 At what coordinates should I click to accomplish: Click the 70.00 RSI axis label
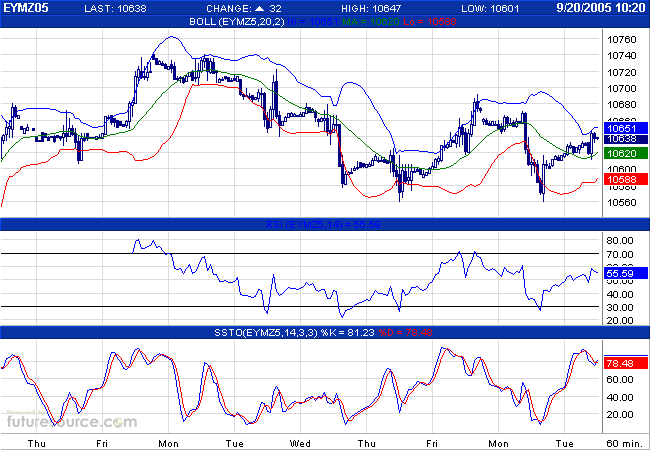click(620, 254)
